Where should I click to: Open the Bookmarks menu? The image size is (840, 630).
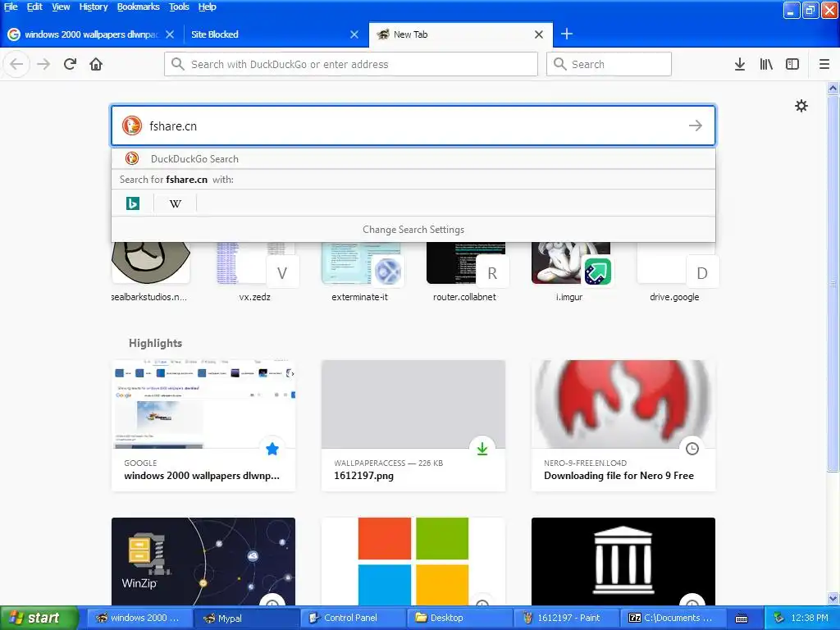pyautogui.click(x=138, y=7)
